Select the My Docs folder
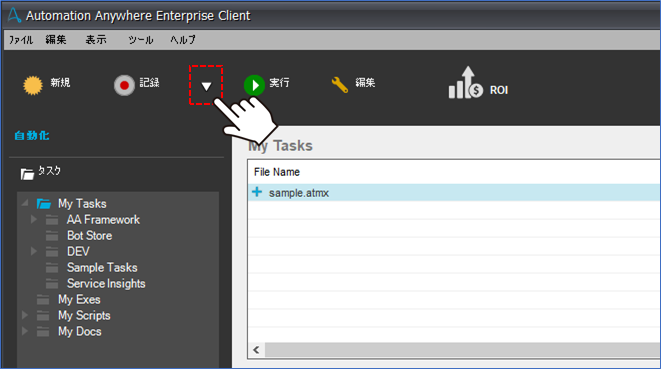This screenshot has height=369, width=661. 80,332
